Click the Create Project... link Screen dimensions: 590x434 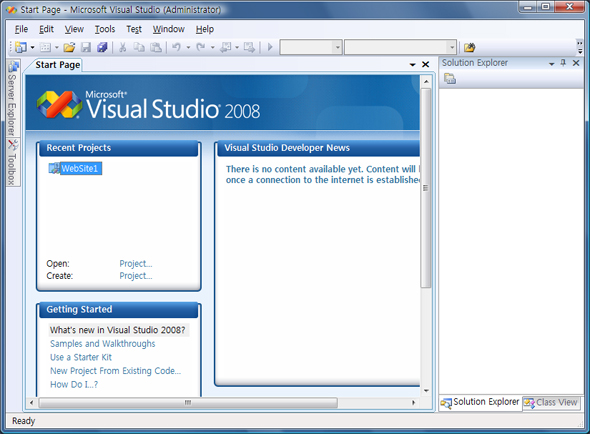pyautogui.click(x=136, y=276)
